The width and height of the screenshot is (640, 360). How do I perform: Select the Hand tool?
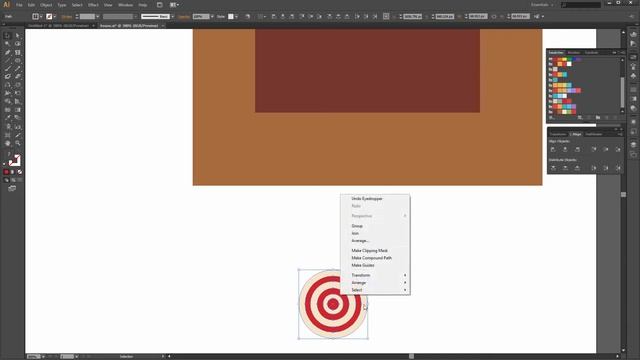[x=7, y=143]
